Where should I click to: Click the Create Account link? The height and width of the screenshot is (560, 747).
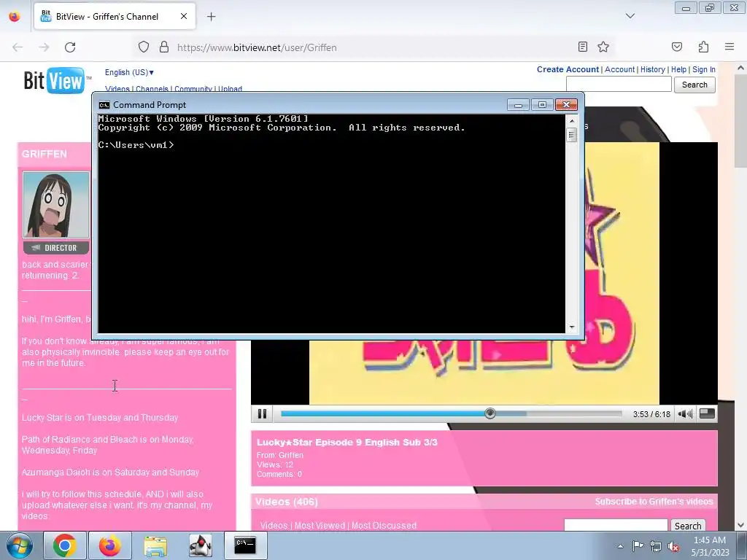[568, 69]
